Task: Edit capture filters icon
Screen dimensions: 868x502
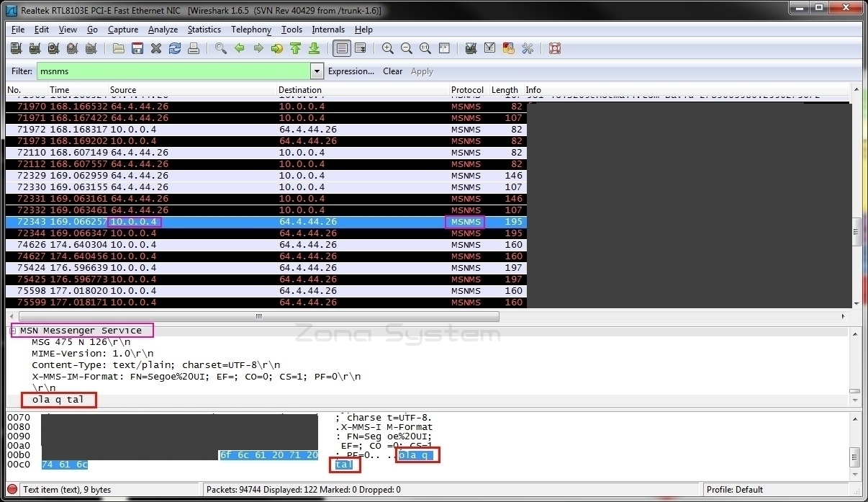Action: pyautogui.click(x=471, y=48)
